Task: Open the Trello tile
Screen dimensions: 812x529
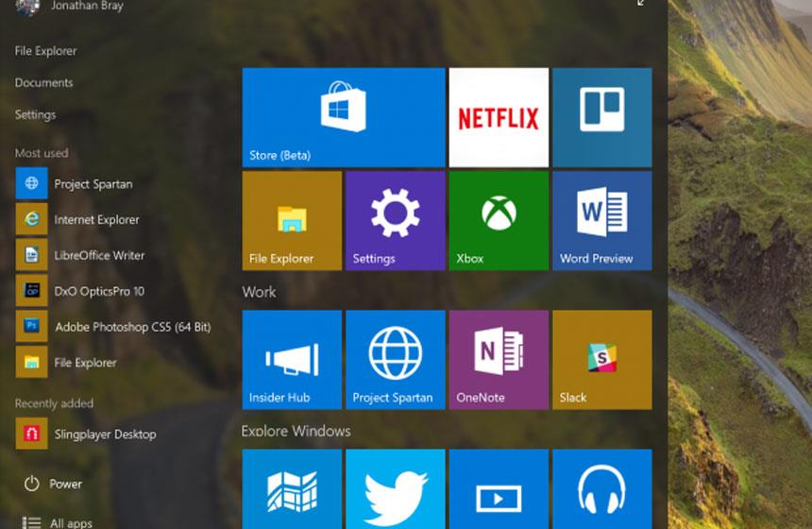Action: (601, 117)
